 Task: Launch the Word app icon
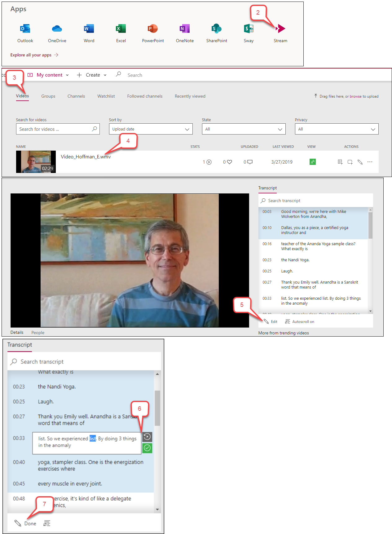89,29
